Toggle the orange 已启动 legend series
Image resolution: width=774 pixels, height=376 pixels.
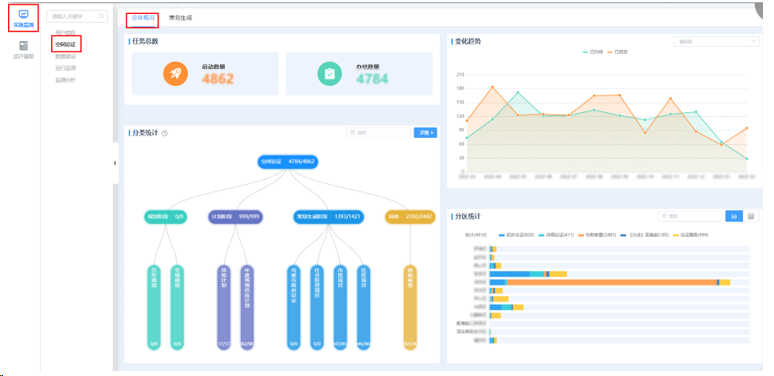617,52
